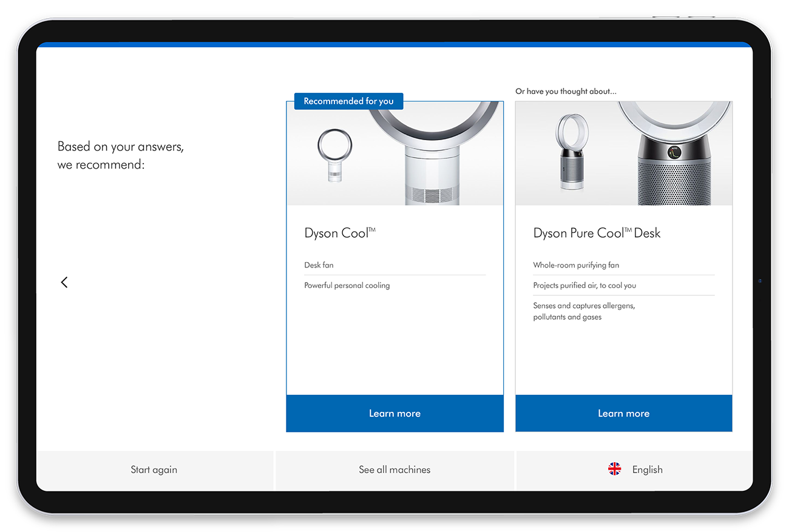Restart the quiz with Start again
The height and width of the screenshot is (532, 789).
point(154,470)
